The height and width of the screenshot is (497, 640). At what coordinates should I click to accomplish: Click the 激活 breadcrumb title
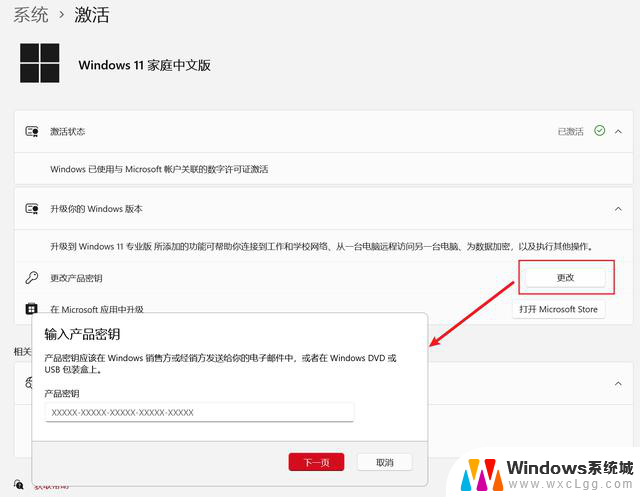pos(92,15)
